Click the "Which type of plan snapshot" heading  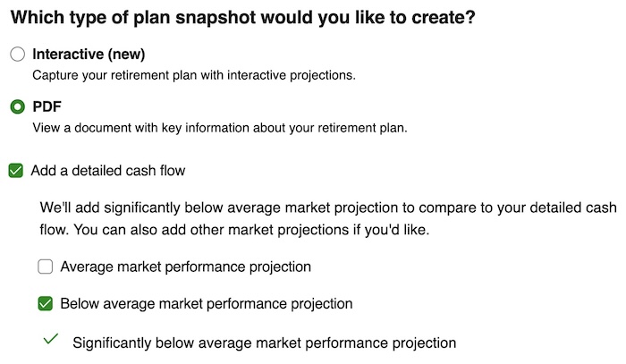click(x=241, y=17)
